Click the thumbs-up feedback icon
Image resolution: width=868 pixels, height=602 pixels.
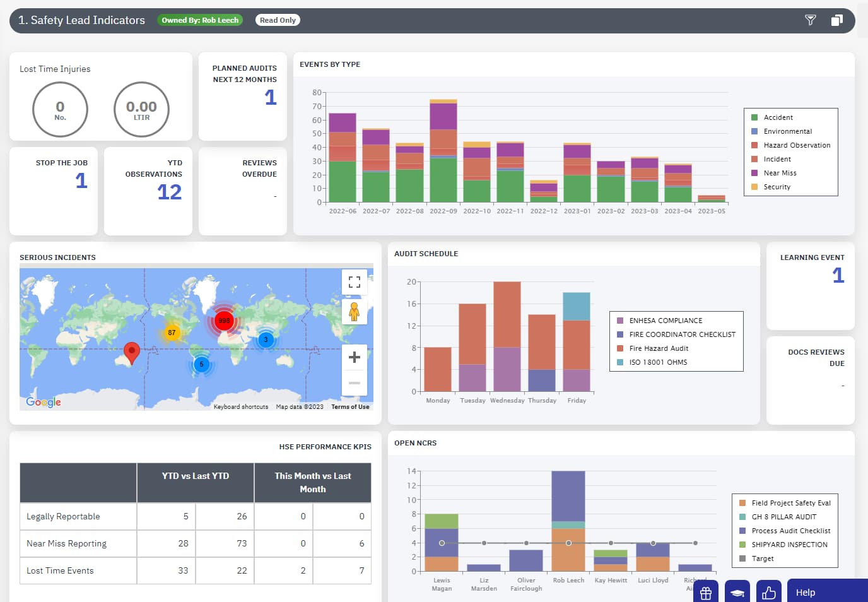(x=769, y=592)
